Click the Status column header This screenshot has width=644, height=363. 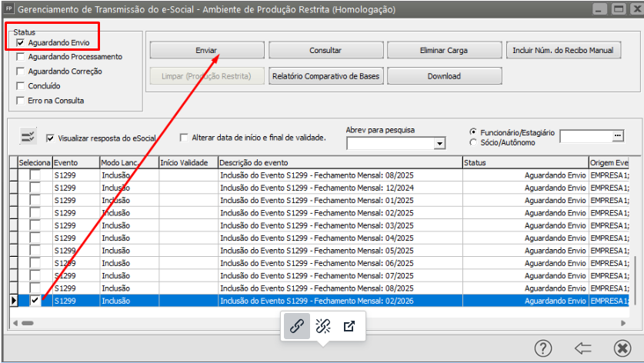tap(523, 163)
